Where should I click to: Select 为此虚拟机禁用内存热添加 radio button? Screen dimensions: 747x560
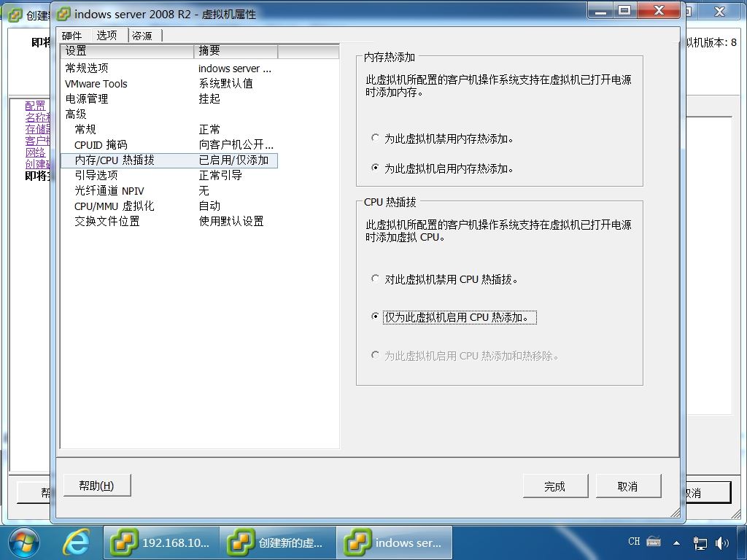376,138
